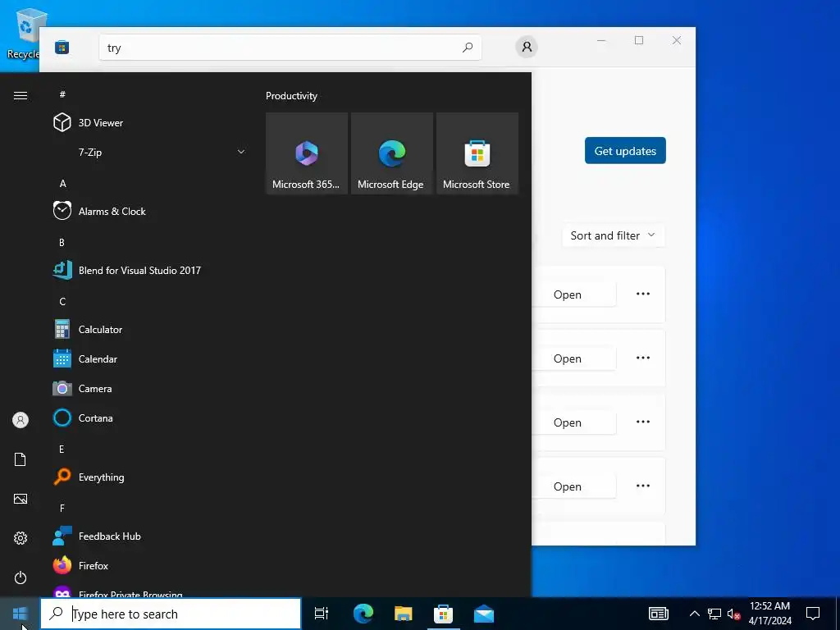Open Documents from Start sidebar
The width and height of the screenshot is (840, 630).
click(x=21, y=459)
